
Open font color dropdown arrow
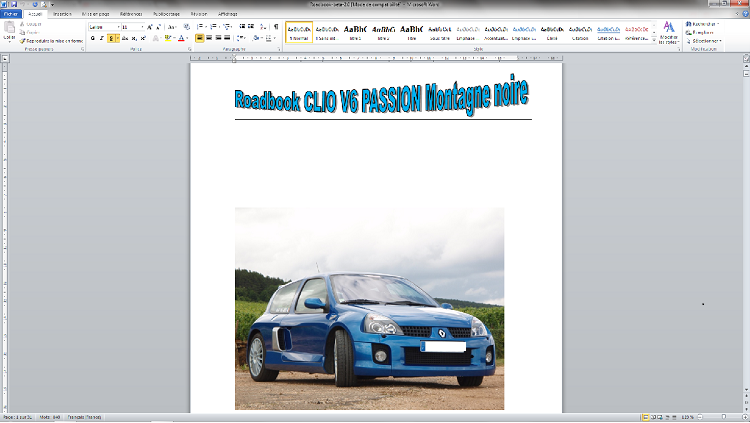click(x=187, y=38)
